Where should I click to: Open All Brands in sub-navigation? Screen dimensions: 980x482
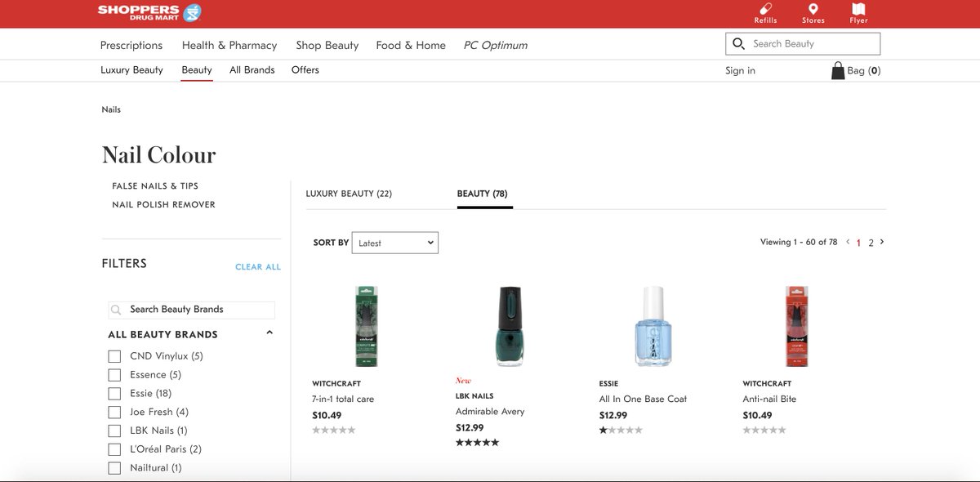[x=252, y=70]
